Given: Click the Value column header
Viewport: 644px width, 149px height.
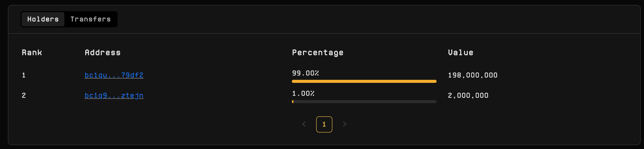Looking at the screenshot, I should [461, 52].
